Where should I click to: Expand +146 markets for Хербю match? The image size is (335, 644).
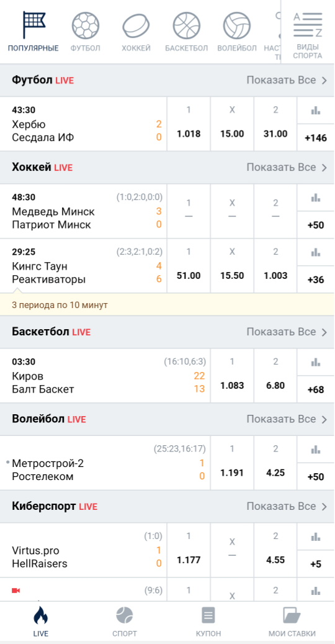(316, 138)
